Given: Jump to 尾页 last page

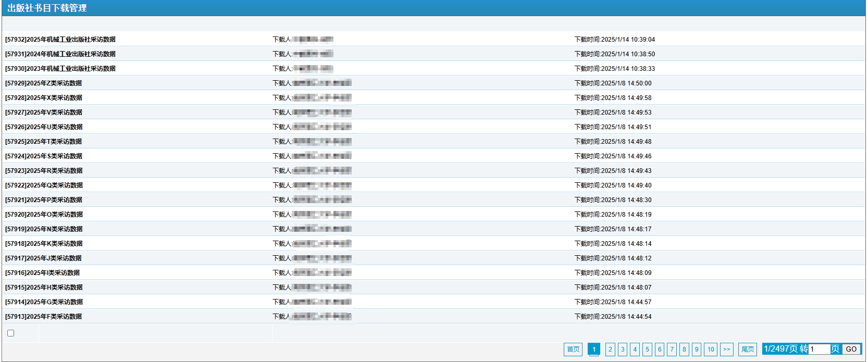Looking at the screenshot, I should [x=747, y=349].
